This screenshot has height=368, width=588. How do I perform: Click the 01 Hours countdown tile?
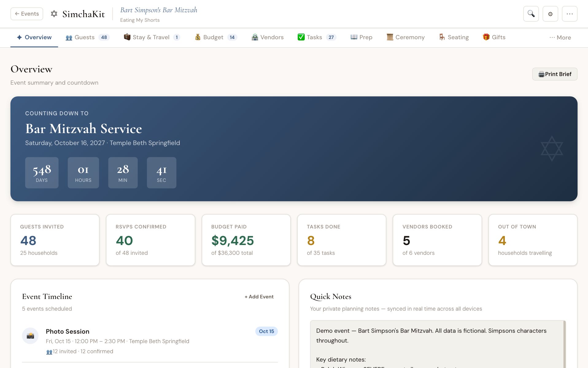[83, 173]
